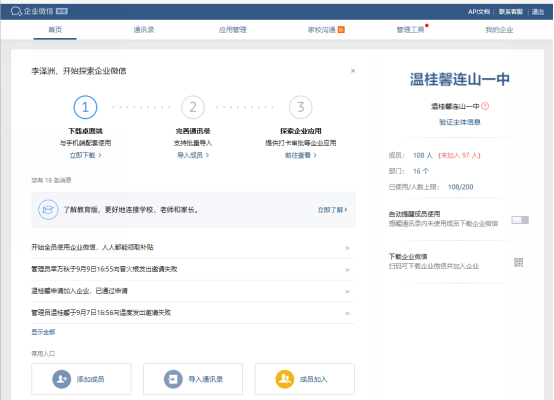Close the welcome guide panel
This screenshot has height=400, width=554.
(x=353, y=71)
